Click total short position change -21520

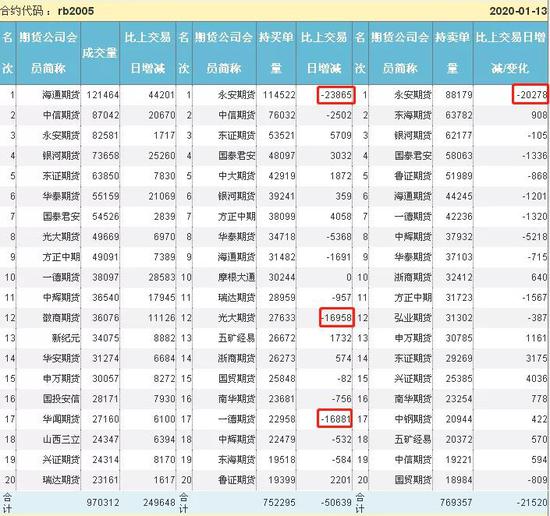[x=532, y=503]
